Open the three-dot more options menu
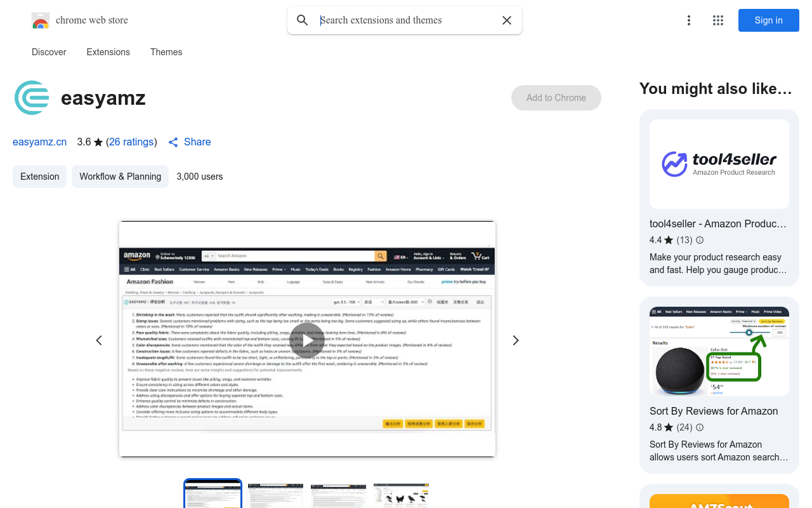The width and height of the screenshot is (812, 508). point(688,20)
